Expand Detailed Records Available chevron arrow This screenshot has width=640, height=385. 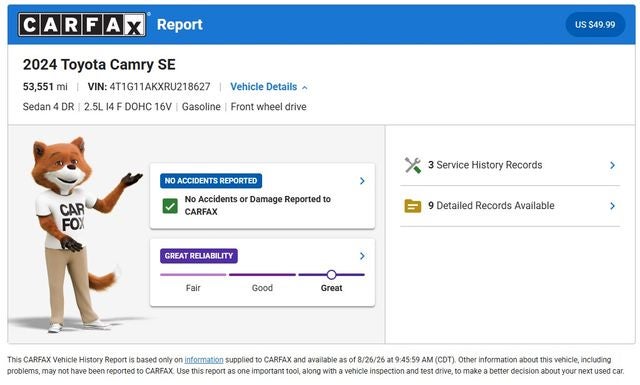[612, 206]
